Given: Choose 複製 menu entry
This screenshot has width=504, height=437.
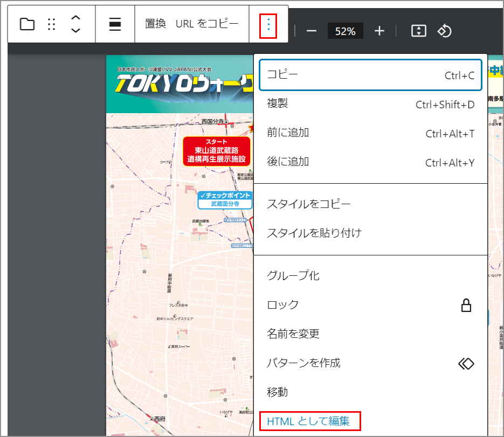Looking at the screenshot, I should [x=370, y=104].
